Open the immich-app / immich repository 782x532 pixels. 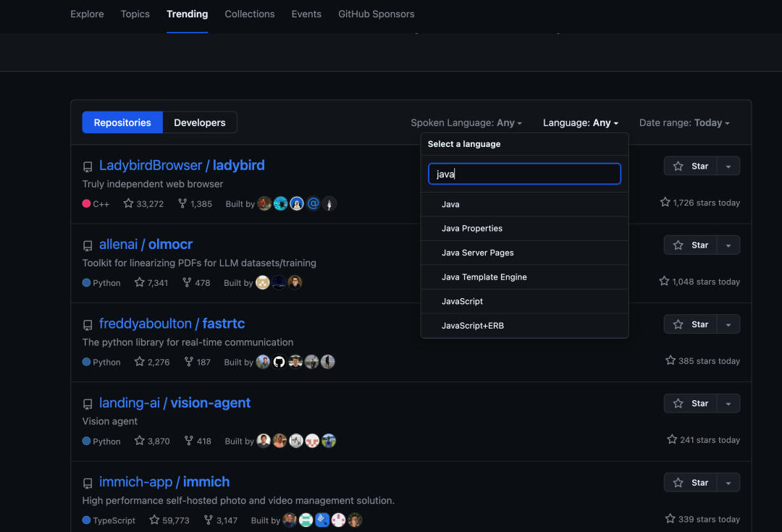pos(164,481)
